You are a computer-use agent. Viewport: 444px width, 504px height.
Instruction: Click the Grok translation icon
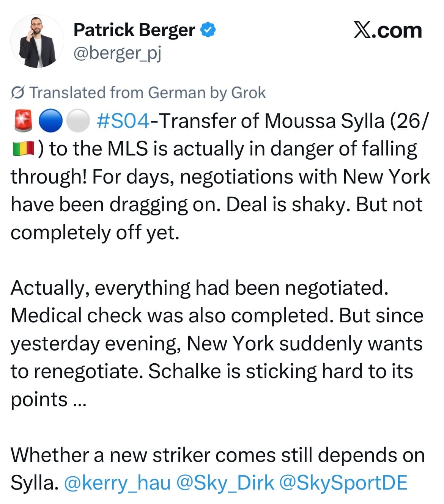[x=18, y=93]
